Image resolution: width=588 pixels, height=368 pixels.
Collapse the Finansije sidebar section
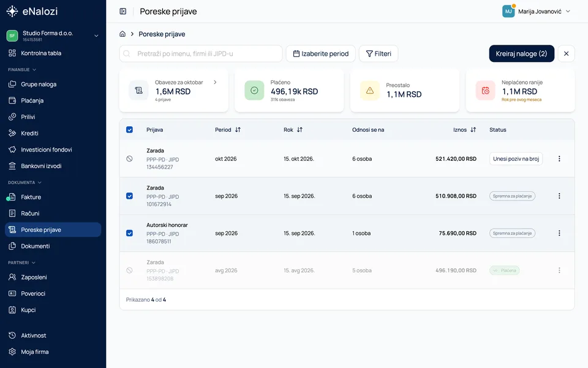pos(22,69)
